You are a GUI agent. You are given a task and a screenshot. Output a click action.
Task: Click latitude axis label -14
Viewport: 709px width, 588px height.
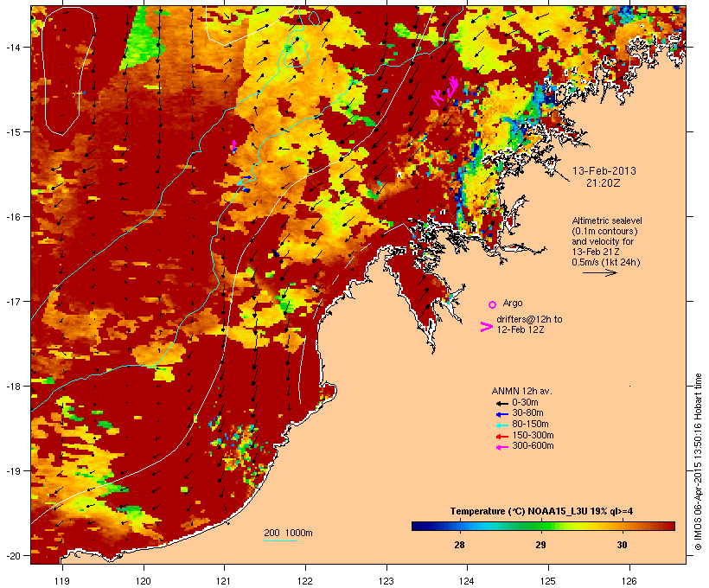click(x=13, y=47)
